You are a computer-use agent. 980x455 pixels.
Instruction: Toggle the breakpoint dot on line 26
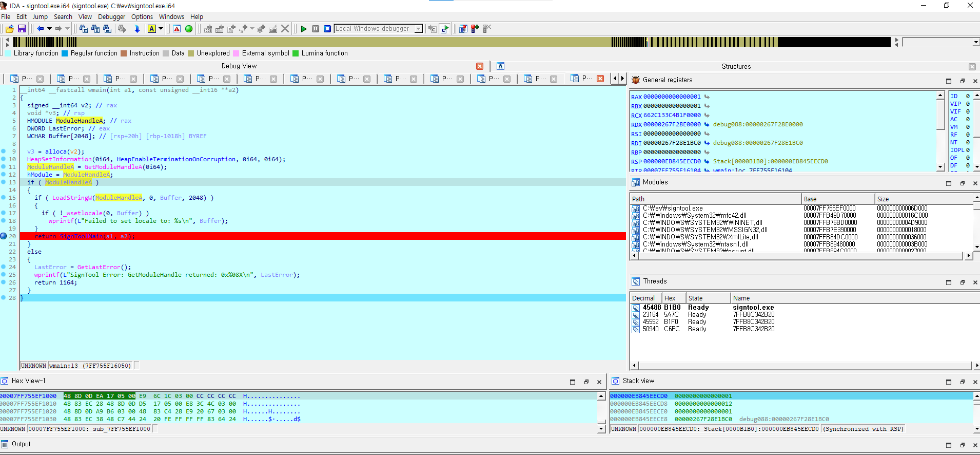(x=4, y=282)
